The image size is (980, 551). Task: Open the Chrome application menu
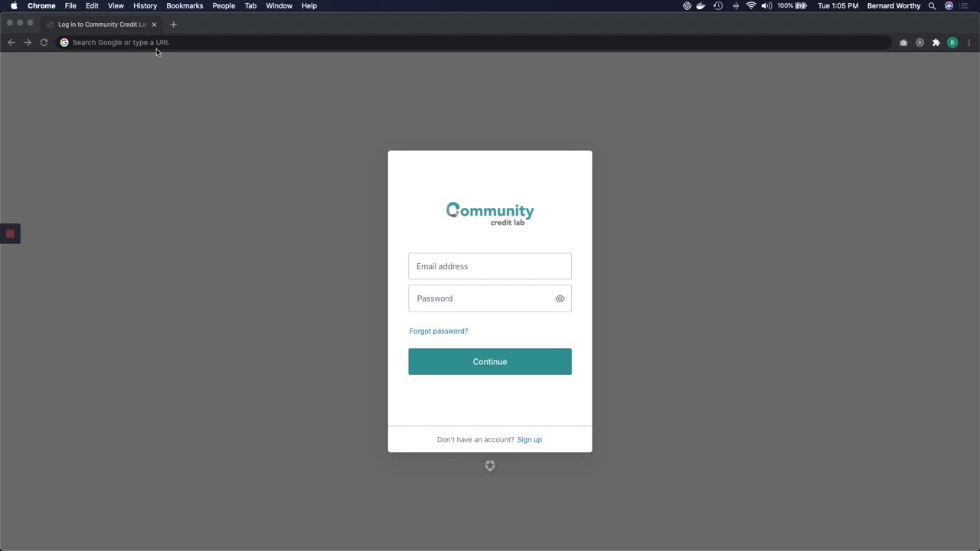pos(41,6)
